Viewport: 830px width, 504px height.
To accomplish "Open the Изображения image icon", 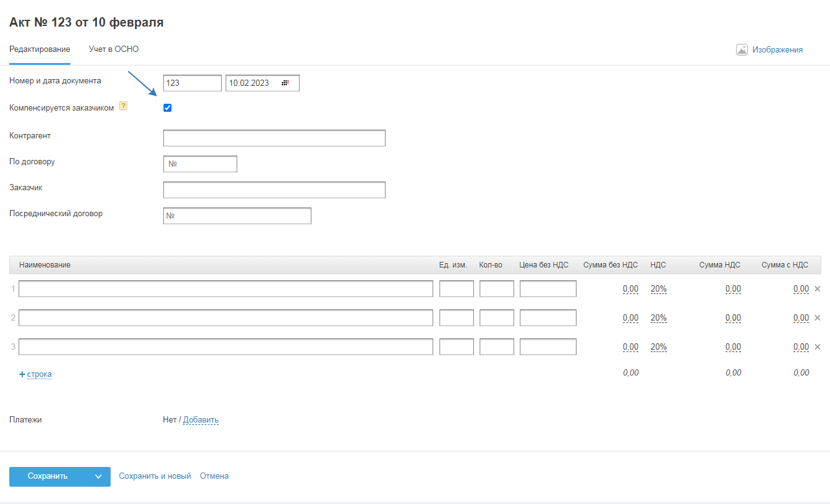I will tap(742, 50).
